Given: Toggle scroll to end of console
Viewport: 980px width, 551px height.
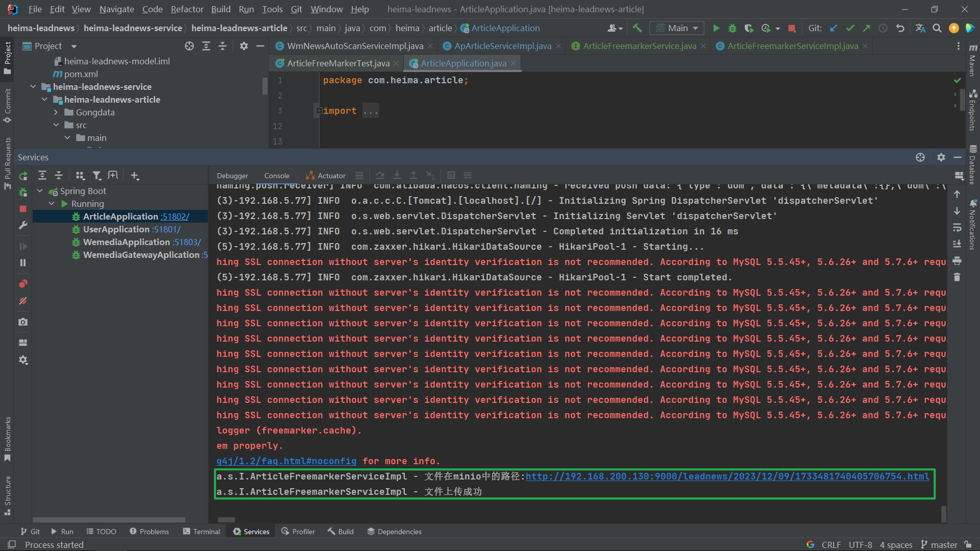Looking at the screenshot, I should click(957, 244).
